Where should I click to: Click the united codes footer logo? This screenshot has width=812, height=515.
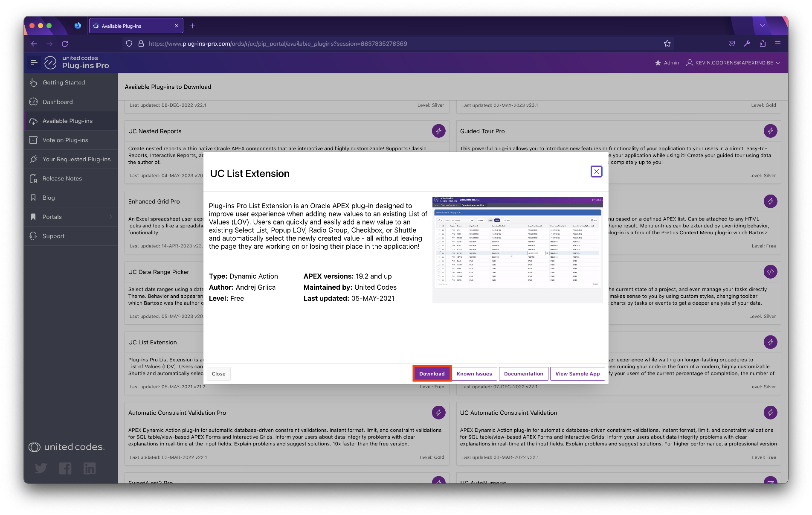(67, 447)
